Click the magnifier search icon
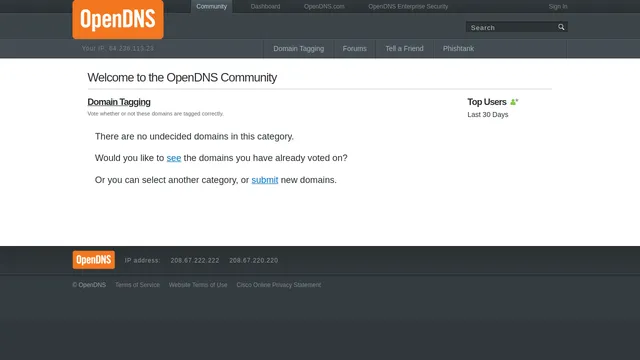The height and width of the screenshot is (360, 640). (x=561, y=27)
